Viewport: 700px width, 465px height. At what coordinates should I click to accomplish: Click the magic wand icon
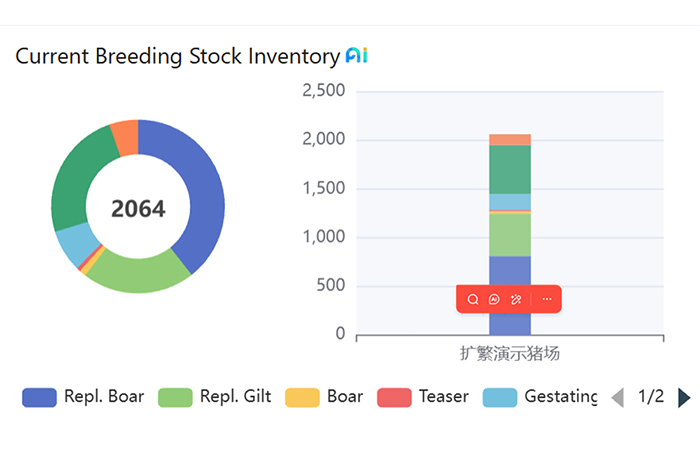(516, 299)
